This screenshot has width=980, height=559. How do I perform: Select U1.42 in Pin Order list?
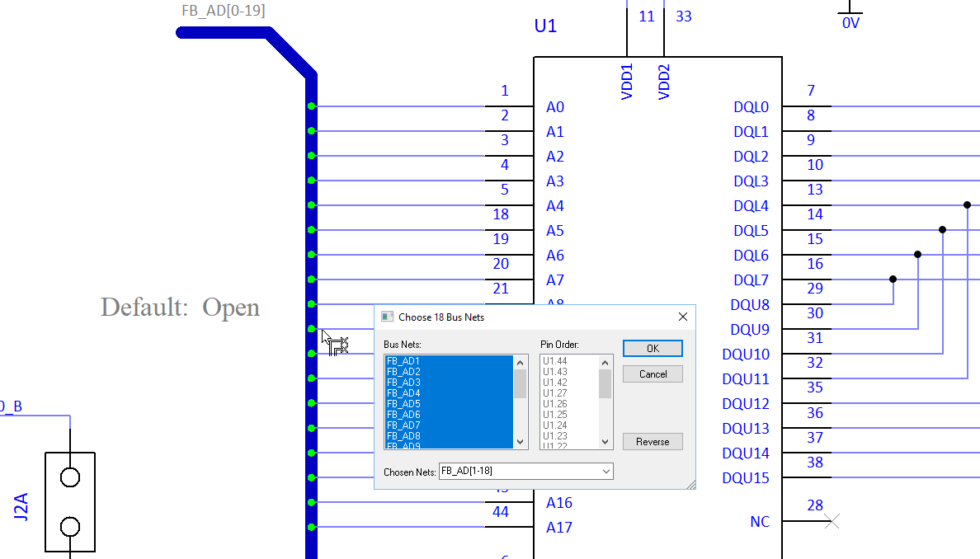(568, 383)
